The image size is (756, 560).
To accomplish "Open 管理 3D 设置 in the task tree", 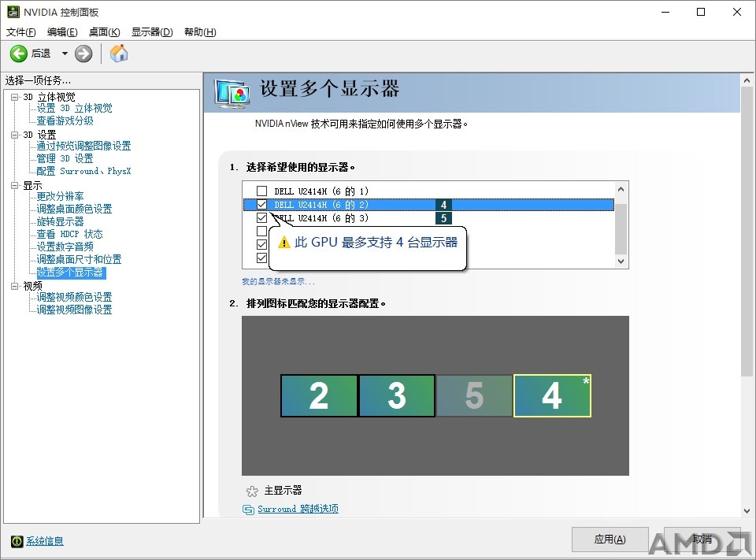I will point(65,158).
